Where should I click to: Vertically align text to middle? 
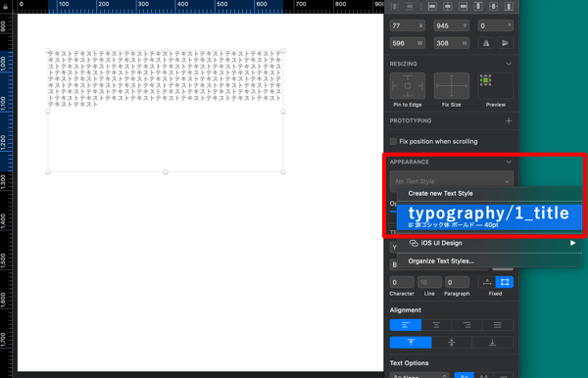coord(452,343)
